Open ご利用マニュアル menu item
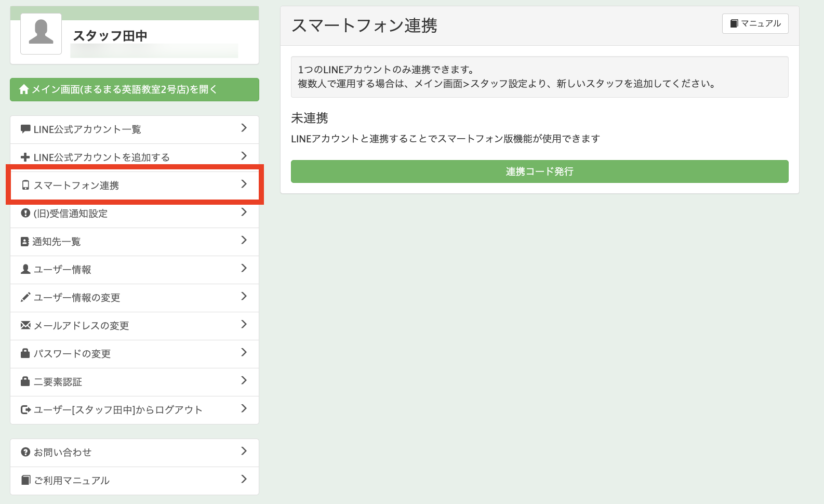This screenshot has width=824, height=504. click(135, 481)
